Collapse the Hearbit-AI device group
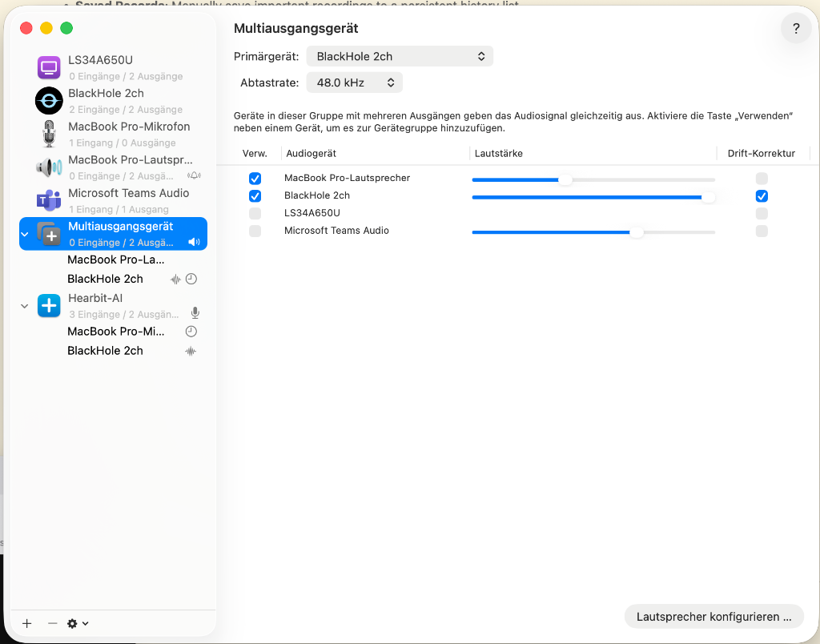Screen dimensions: 820x644 coord(25,306)
